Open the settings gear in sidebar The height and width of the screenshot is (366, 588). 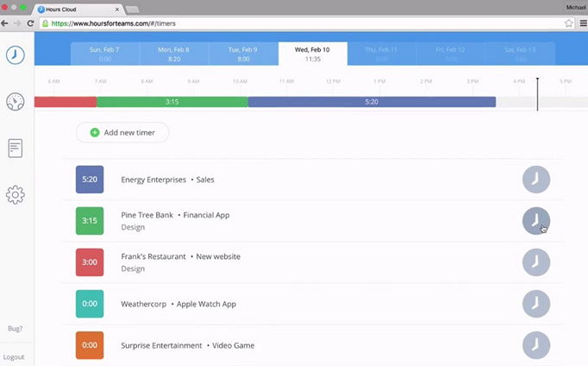[x=15, y=194]
